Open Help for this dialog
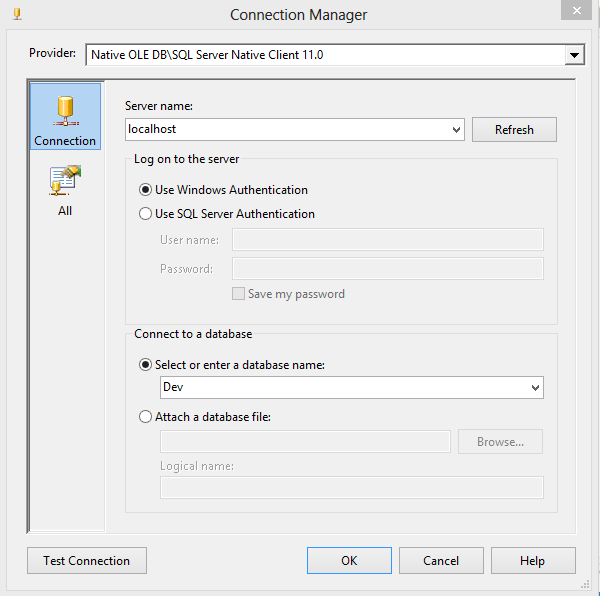Image resolution: width=600 pixels, height=596 pixels. (533, 560)
